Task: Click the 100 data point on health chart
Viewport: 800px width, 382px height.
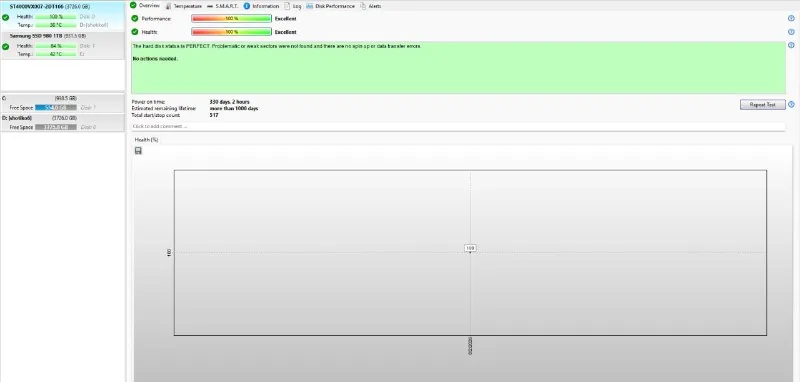Action: pos(470,248)
